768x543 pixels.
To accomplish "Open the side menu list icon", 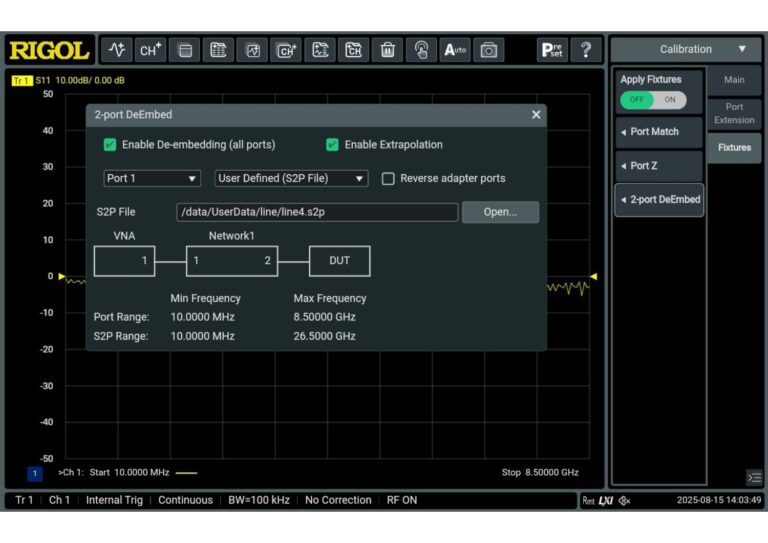I will point(754,477).
